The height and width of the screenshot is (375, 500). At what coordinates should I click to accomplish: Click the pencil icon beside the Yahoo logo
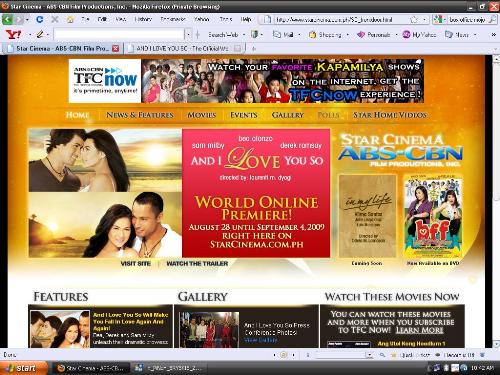40,34
